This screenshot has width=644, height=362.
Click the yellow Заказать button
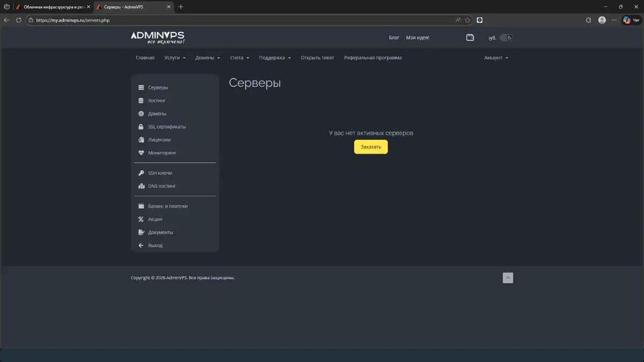tap(370, 146)
